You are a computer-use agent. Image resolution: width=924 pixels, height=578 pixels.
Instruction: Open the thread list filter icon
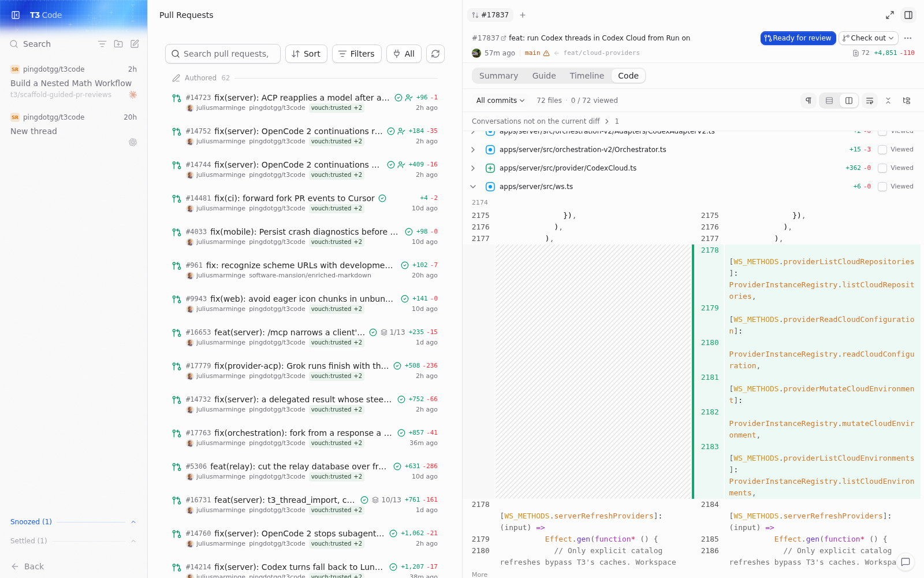click(x=102, y=44)
